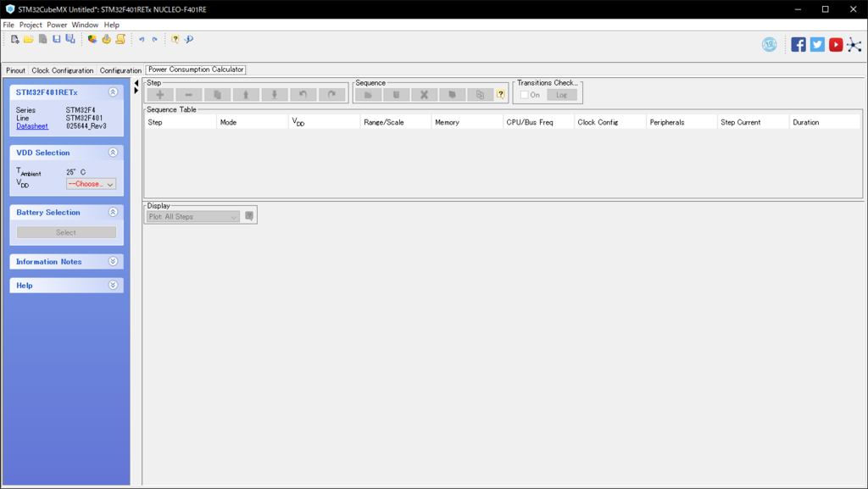Open the Plot: All Steps dropdown
This screenshot has width=868, height=489.
192,217
